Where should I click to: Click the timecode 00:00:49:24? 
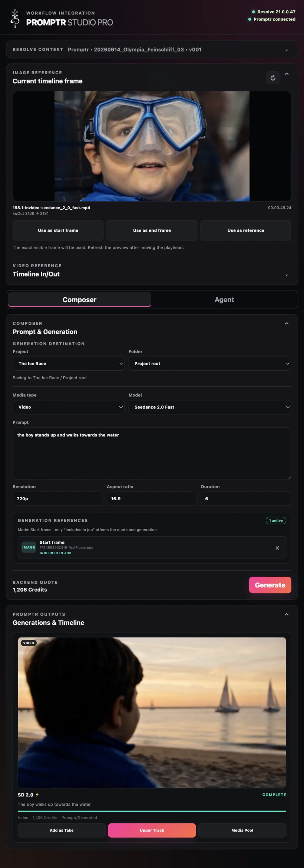click(280, 208)
